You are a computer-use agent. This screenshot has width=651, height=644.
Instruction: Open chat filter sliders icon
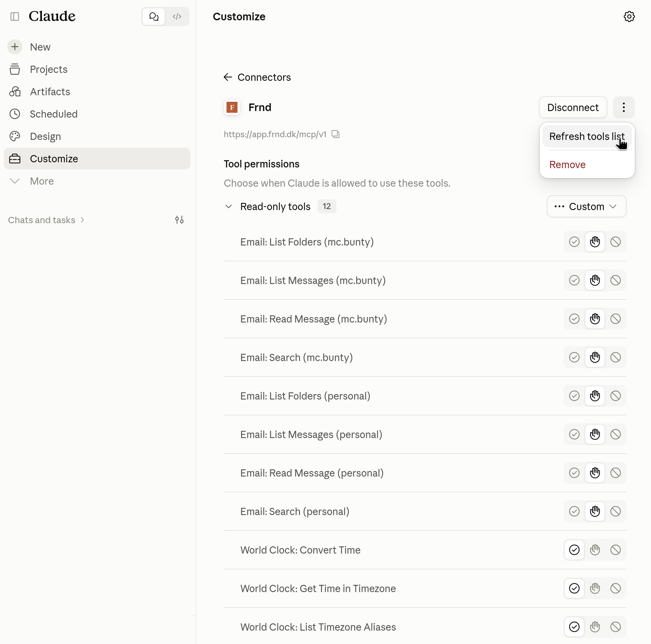click(x=179, y=220)
